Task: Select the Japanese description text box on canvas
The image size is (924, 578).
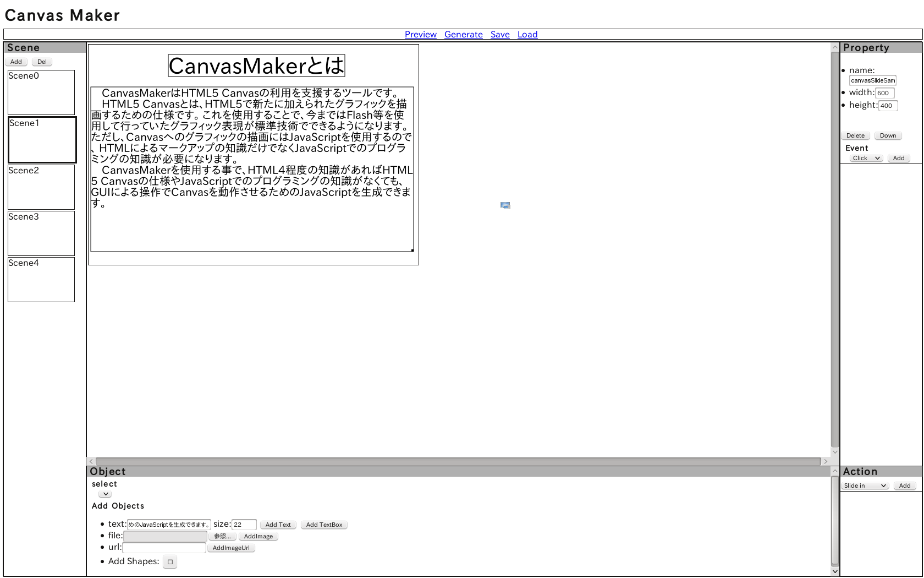Action: (252, 169)
